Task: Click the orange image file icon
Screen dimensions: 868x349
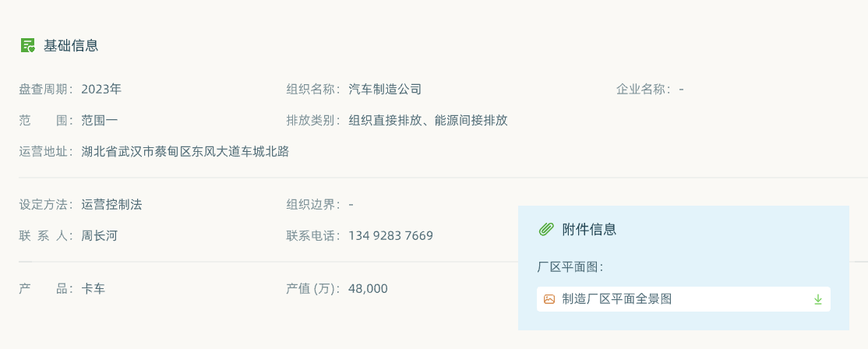Action: tap(549, 299)
